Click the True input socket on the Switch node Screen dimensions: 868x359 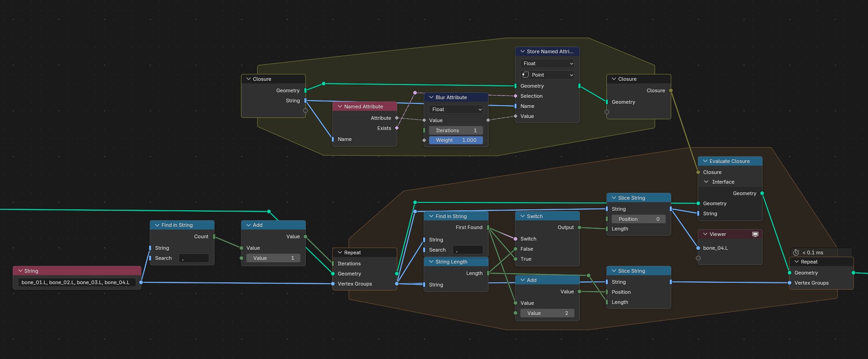pyautogui.click(x=515, y=259)
